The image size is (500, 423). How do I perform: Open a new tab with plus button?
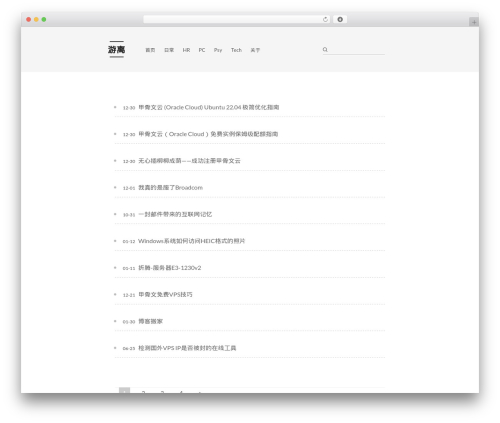click(x=474, y=22)
